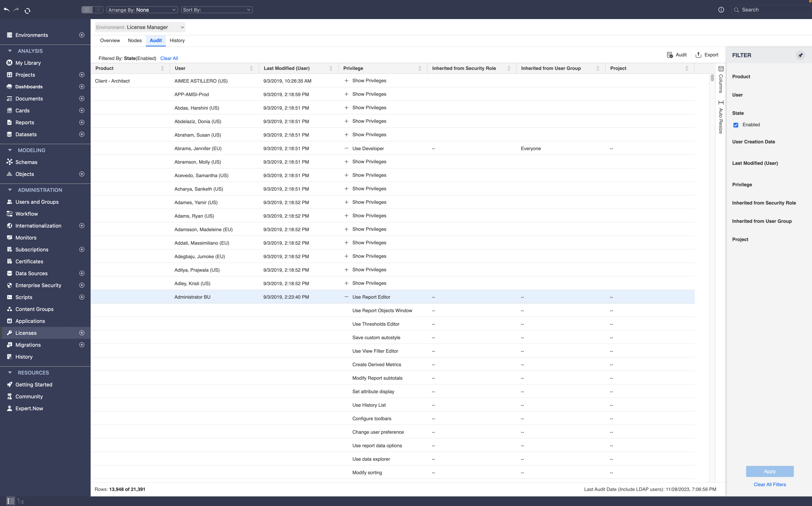The height and width of the screenshot is (506, 812).
Task: Click the Clear All link
Action: [169, 58]
